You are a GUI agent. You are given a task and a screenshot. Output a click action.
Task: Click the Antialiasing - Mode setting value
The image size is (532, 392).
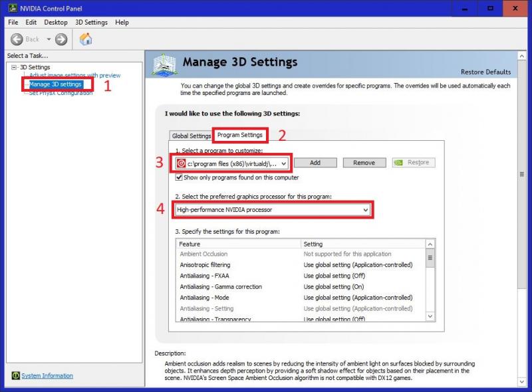tap(358, 298)
